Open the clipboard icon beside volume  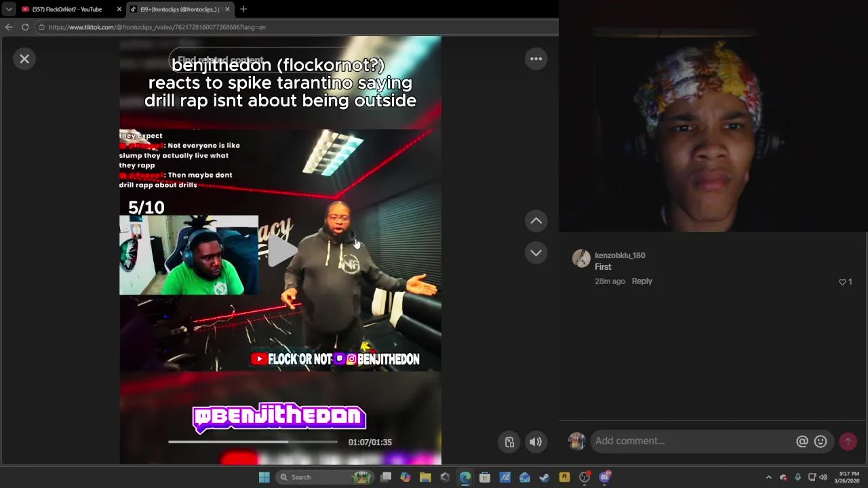[x=509, y=443]
